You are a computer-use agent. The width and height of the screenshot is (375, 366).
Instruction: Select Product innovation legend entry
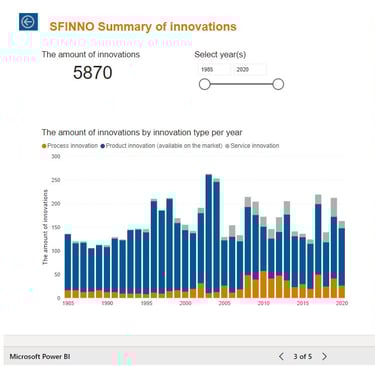[162, 146]
